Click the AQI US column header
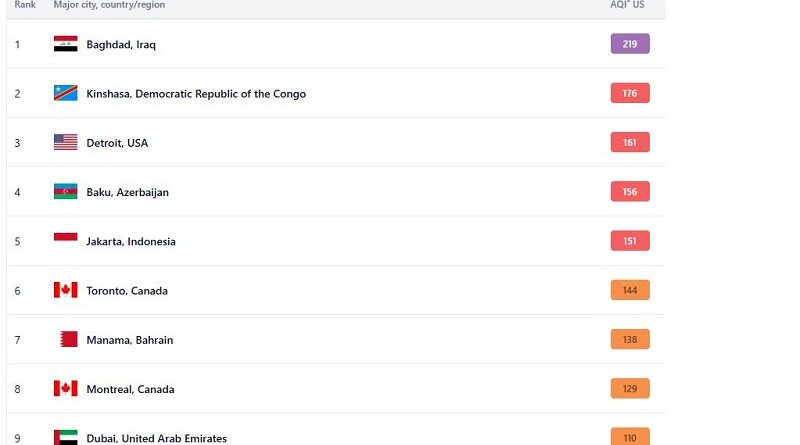The width and height of the screenshot is (800, 445). tap(630, 5)
